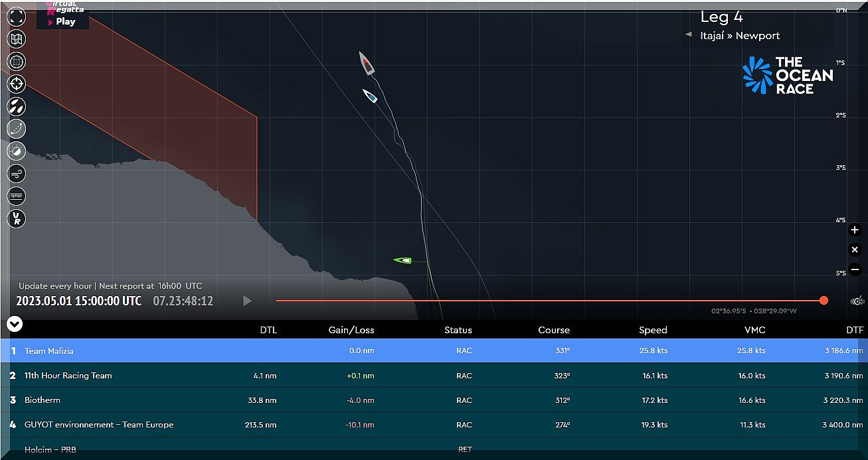Switch to globe view
The width and height of the screenshot is (868, 460).
[x=16, y=62]
